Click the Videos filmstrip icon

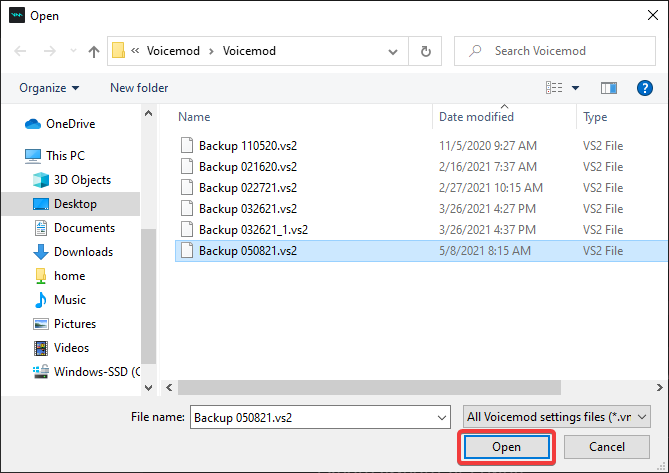pyautogui.click(x=41, y=348)
